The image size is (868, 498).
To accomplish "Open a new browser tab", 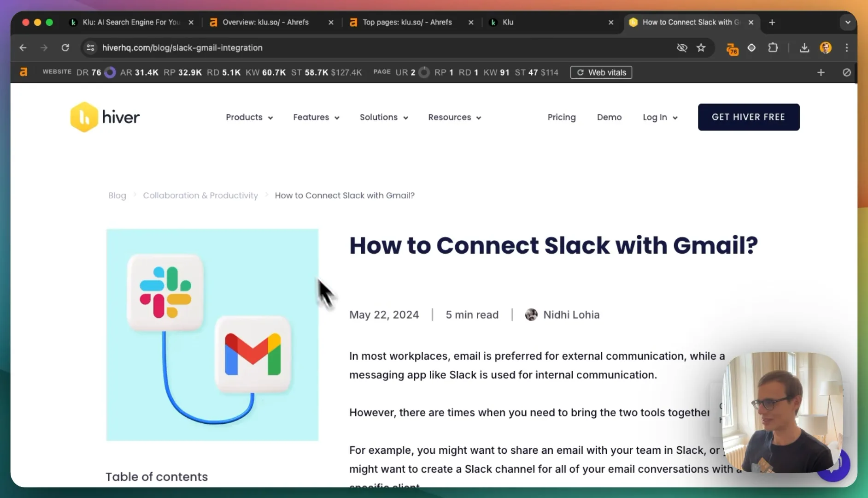I will 772,22.
